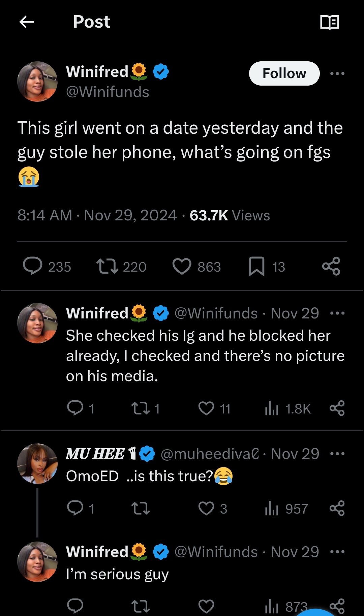Share the main post

(x=331, y=266)
